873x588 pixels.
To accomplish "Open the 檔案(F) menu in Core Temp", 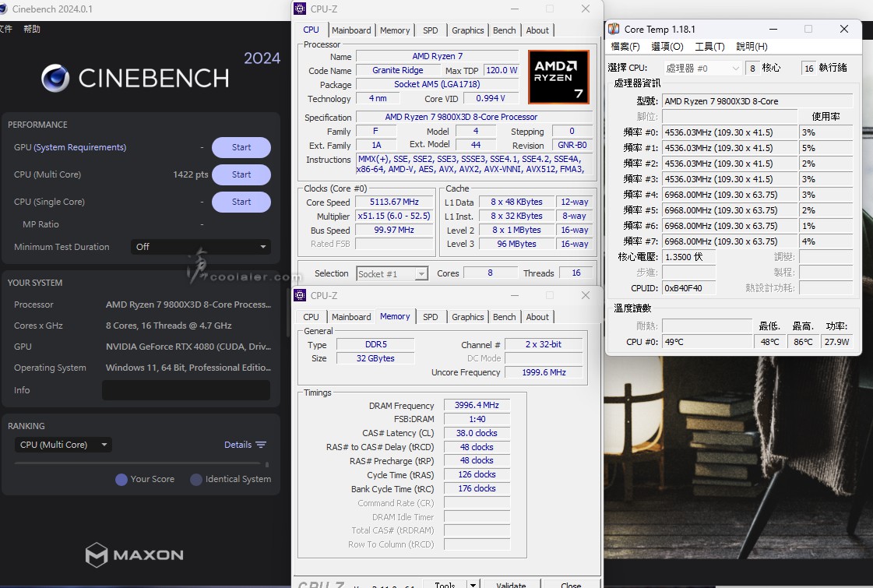I will pos(625,46).
